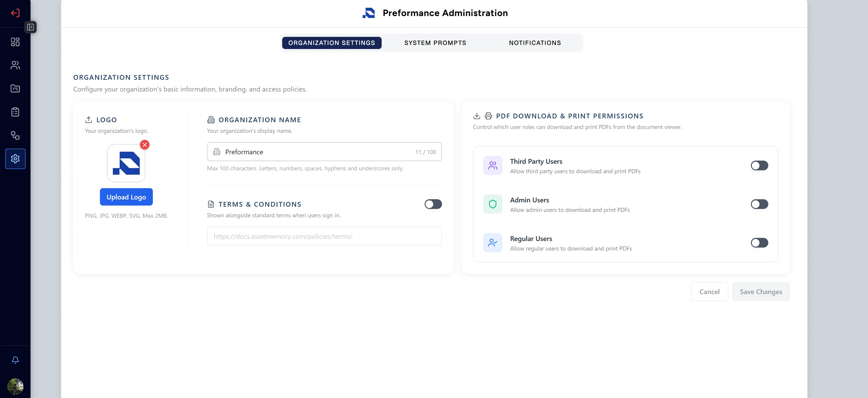
Task: Click 'Configure your organization's basic information' subtitle
Action: click(x=190, y=89)
